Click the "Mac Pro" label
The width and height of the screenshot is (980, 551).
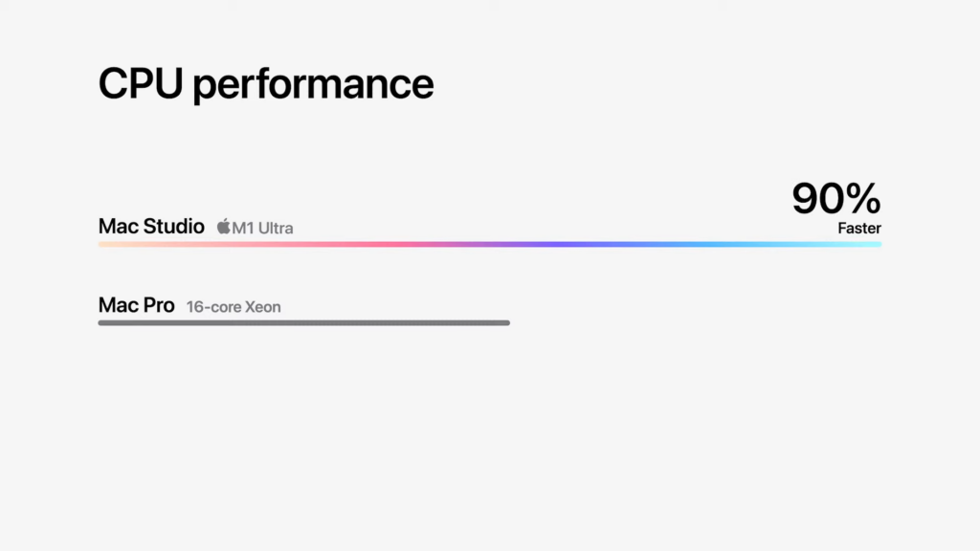136,305
